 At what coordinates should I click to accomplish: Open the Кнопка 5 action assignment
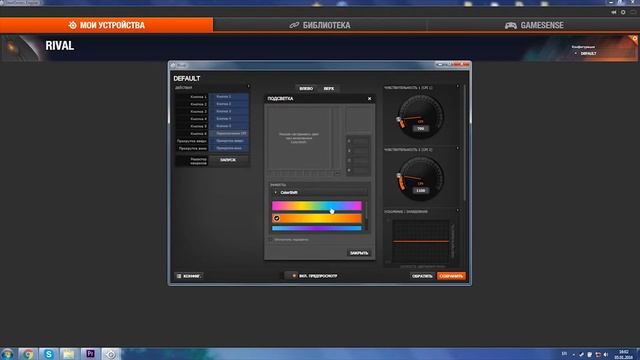(x=229, y=126)
